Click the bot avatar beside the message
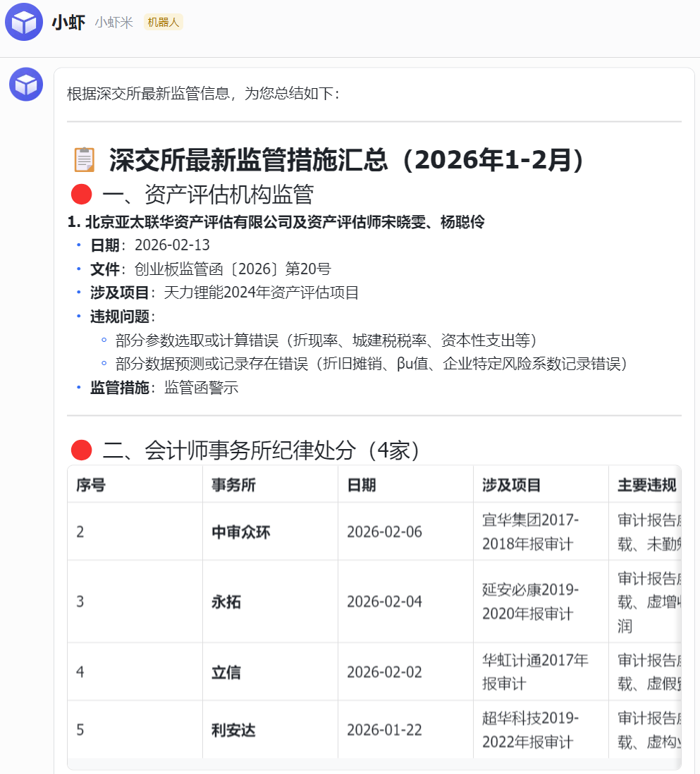Screen dimensions: 700x774 (26, 85)
